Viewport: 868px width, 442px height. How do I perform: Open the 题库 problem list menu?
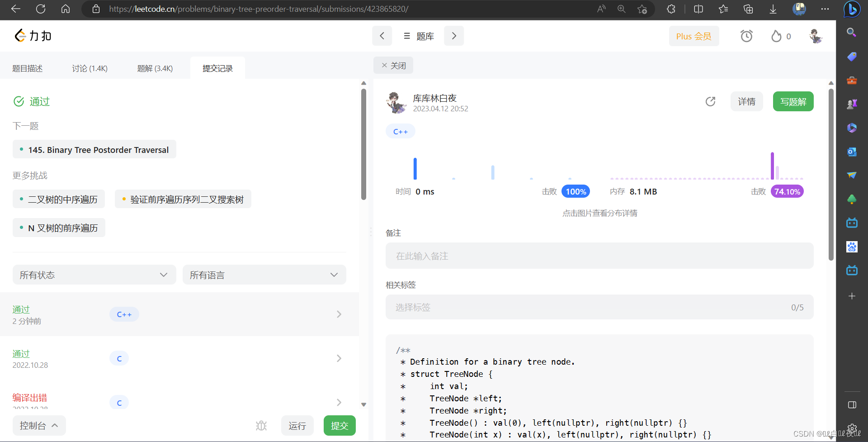[419, 36]
